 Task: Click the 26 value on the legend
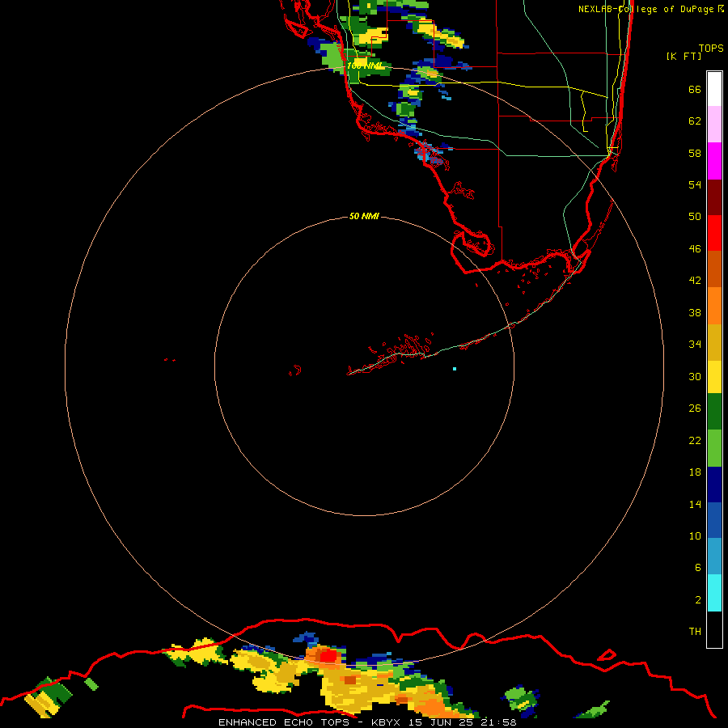coord(695,408)
